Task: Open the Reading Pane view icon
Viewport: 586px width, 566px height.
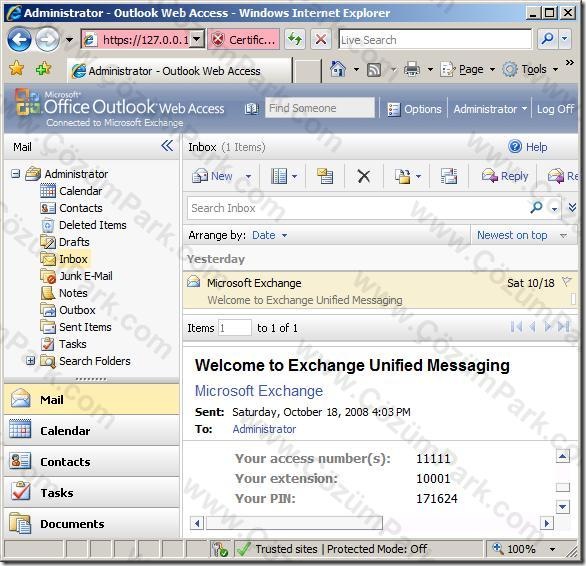Action: click(279, 176)
